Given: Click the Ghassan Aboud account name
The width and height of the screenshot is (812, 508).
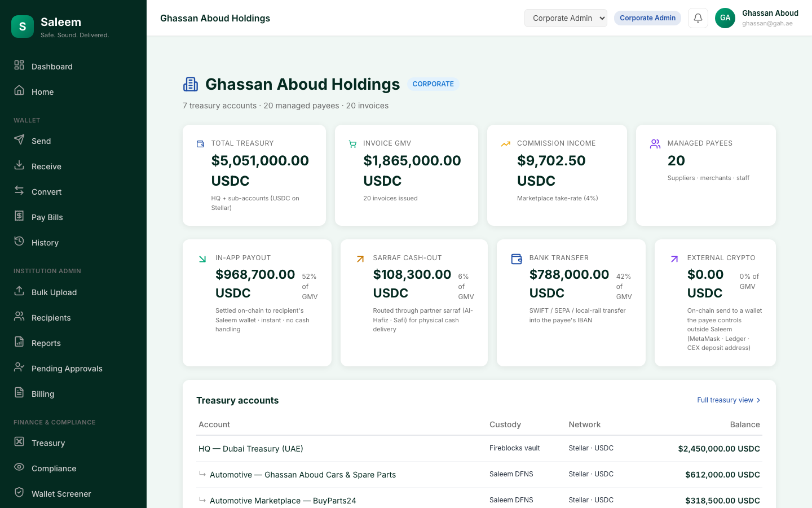Looking at the screenshot, I should (770, 13).
